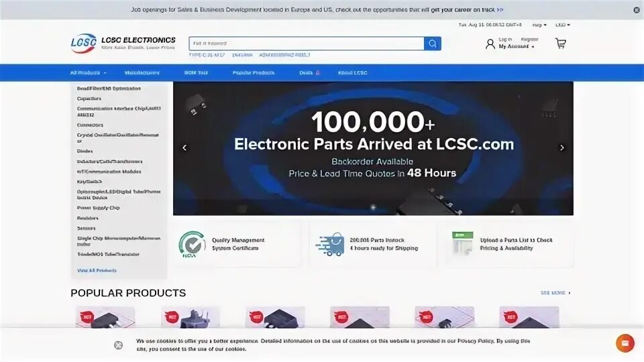Open the fourth popular product thumbnail

pyautogui.click(x=360, y=317)
